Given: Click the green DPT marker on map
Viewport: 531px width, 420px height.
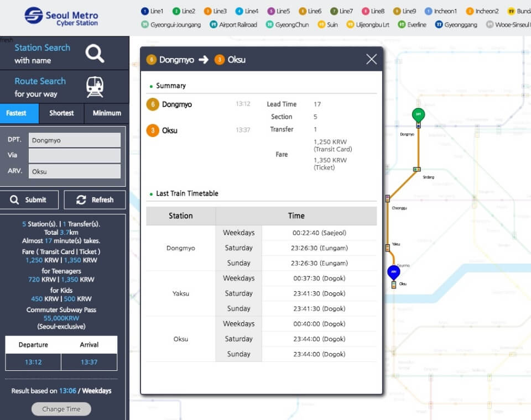Looking at the screenshot, I should click(x=418, y=115).
